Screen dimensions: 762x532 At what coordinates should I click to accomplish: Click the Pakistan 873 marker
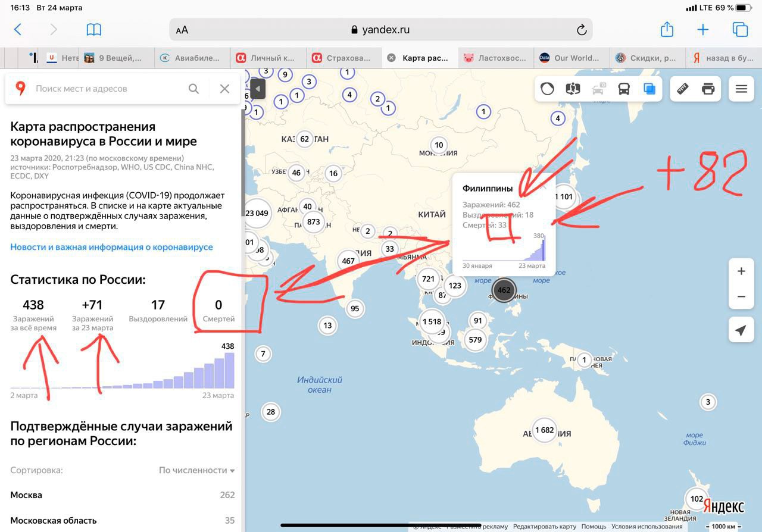pyautogui.click(x=313, y=222)
